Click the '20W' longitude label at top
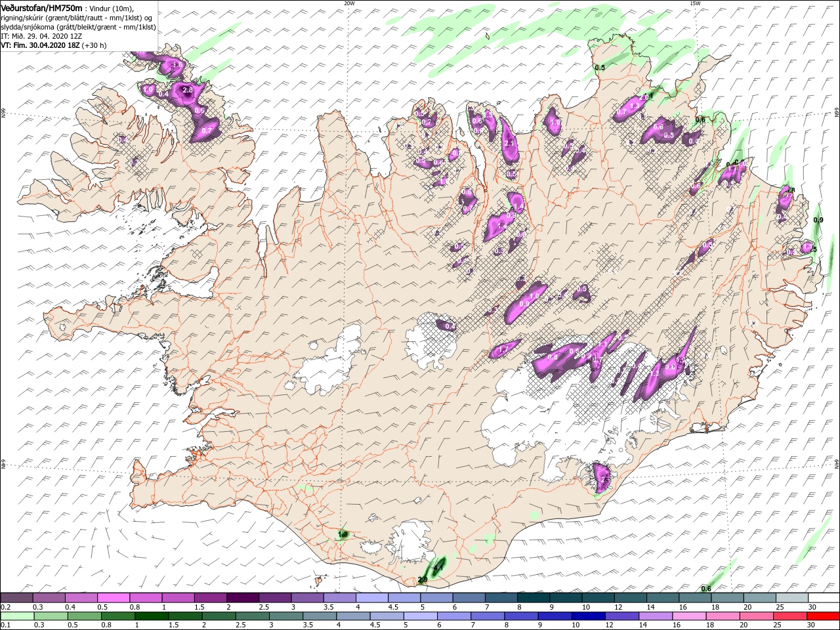This screenshot has height=630, width=840. coord(349,3)
